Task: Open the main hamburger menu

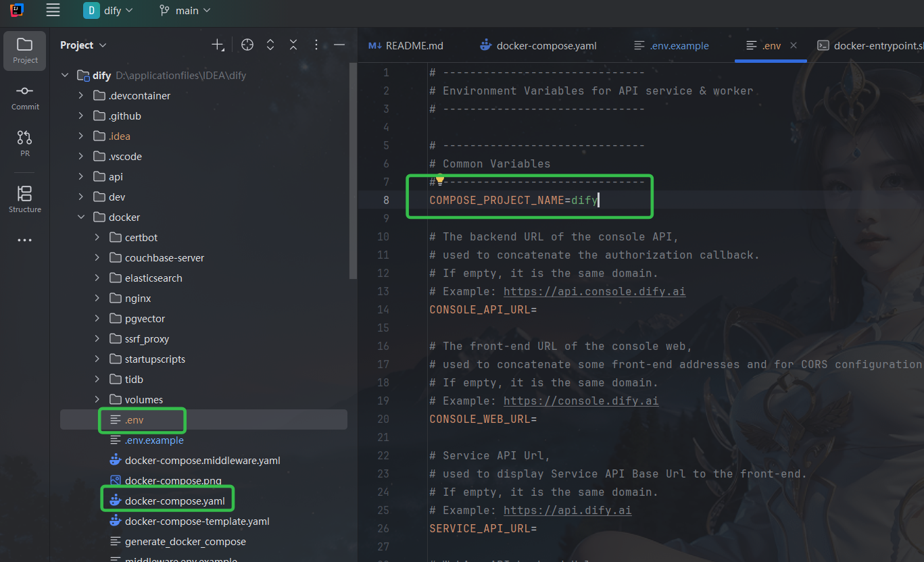Action: click(53, 10)
